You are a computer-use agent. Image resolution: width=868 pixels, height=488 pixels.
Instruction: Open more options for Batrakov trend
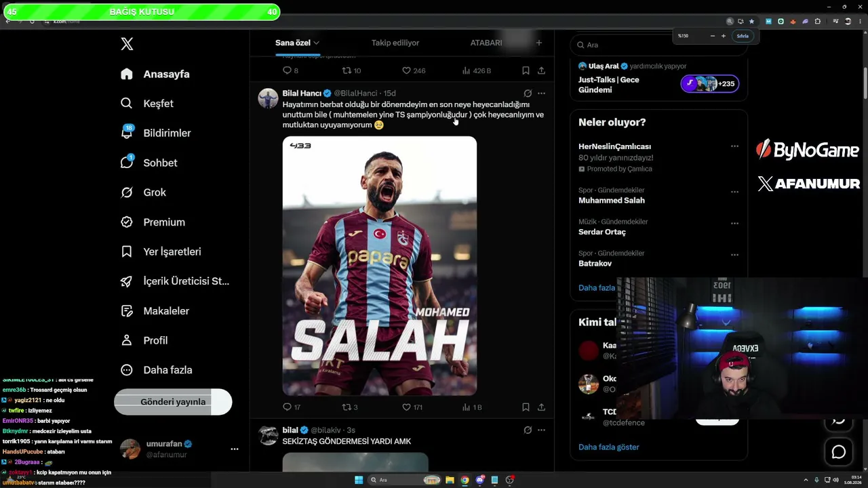tap(734, 255)
